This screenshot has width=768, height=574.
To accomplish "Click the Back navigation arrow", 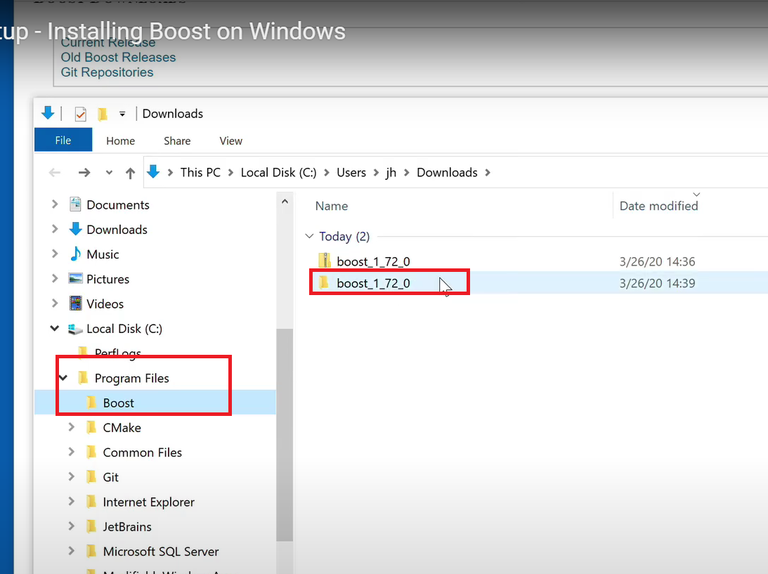I will 54,172.
